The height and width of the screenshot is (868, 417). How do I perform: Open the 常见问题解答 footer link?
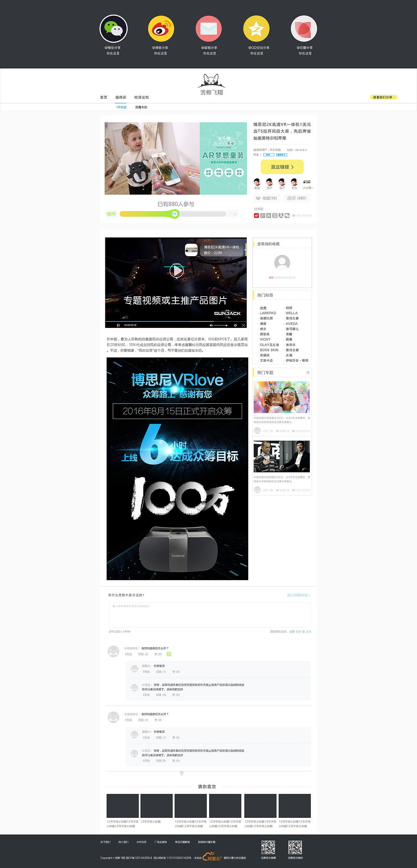[182, 842]
